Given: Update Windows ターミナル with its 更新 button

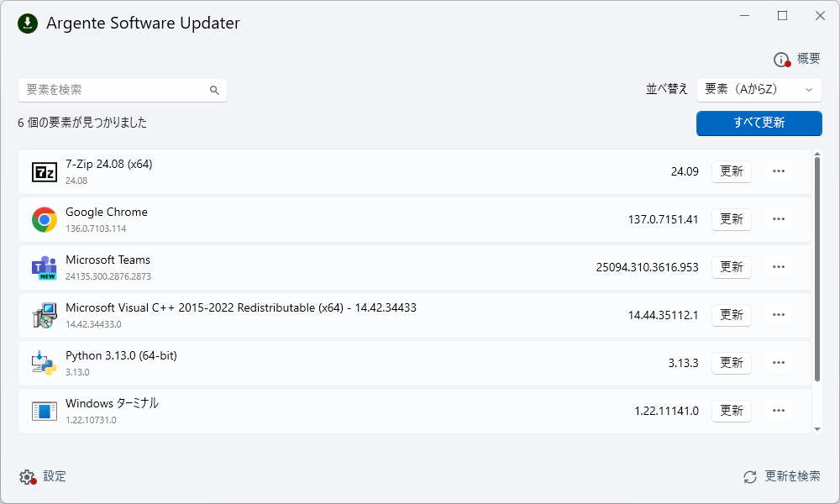Looking at the screenshot, I should pyautogui.click(x=732, y=411).
